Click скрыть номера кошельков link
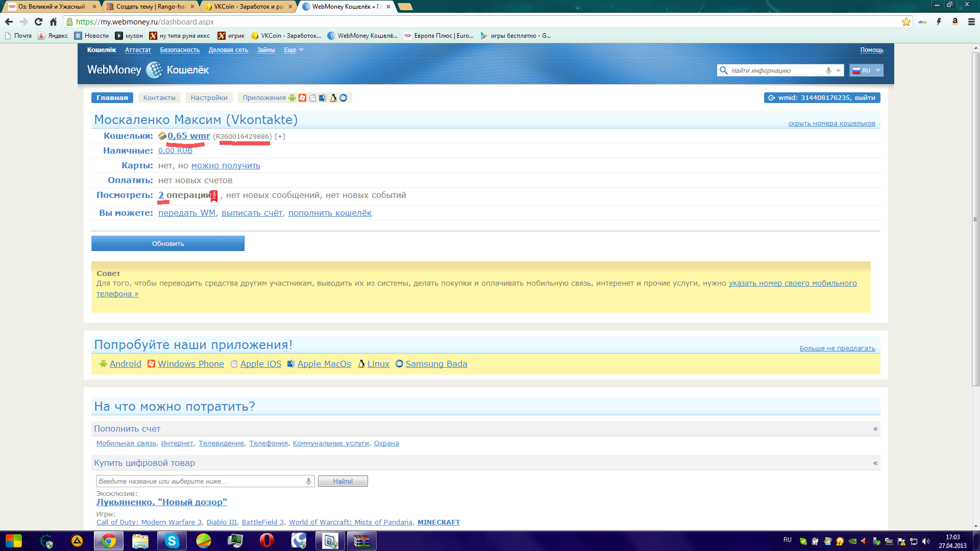Screen dimensions: 980x551 pyautogui.click(x=831, y=123)
